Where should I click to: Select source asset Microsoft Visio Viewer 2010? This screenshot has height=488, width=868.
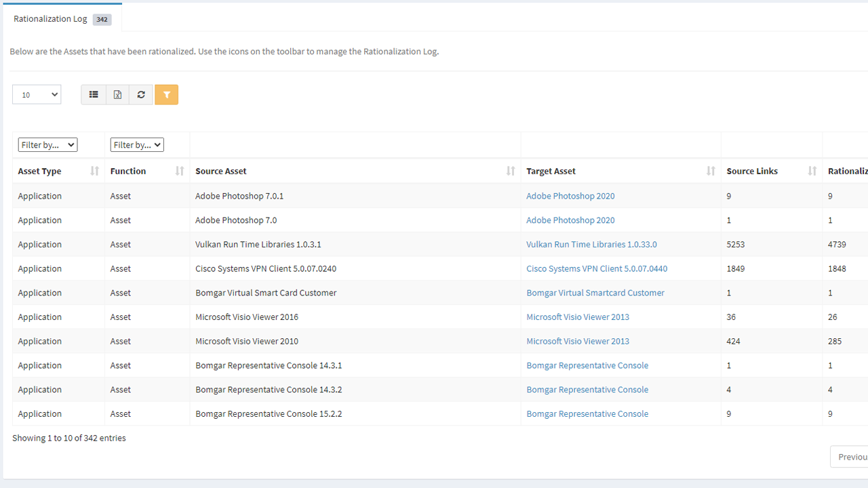247,342
